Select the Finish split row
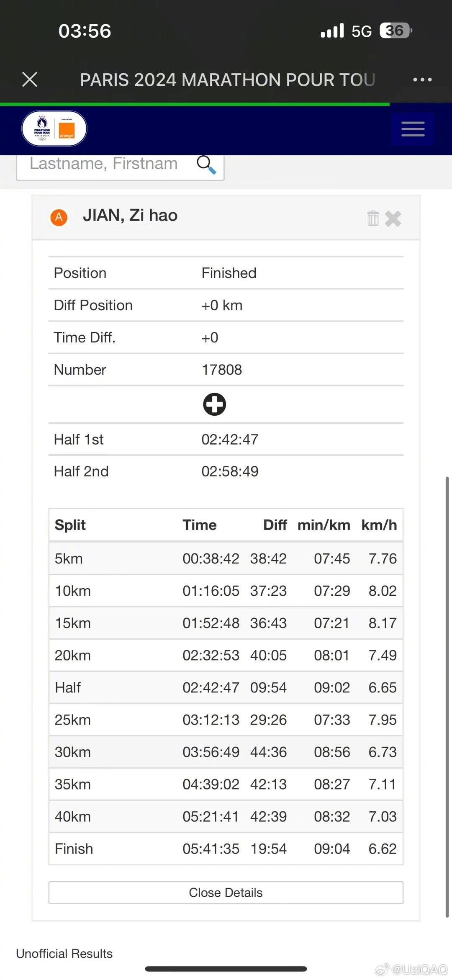This screenshot has width=452, height=980. (x=226, y=849)
